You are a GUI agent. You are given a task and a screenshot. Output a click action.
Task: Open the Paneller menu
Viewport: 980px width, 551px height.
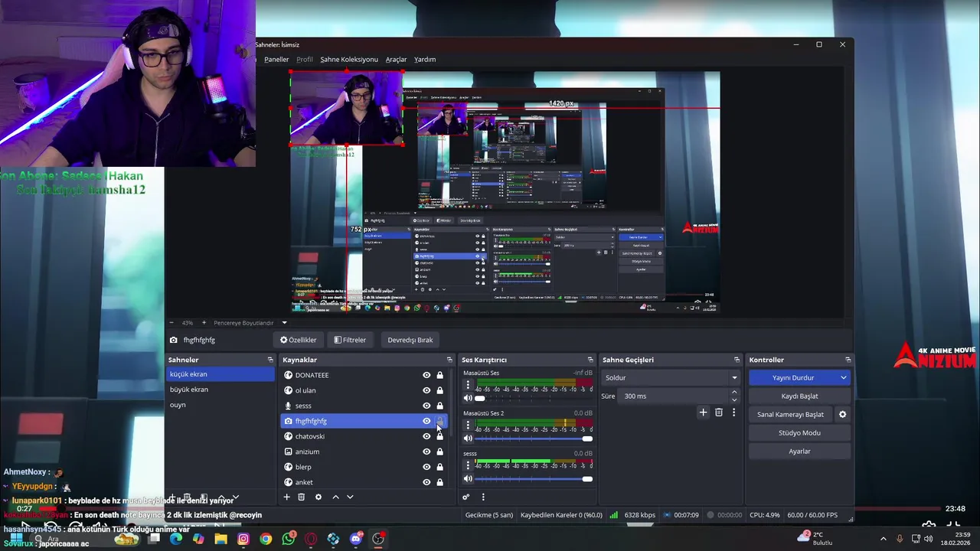point(276,59)
